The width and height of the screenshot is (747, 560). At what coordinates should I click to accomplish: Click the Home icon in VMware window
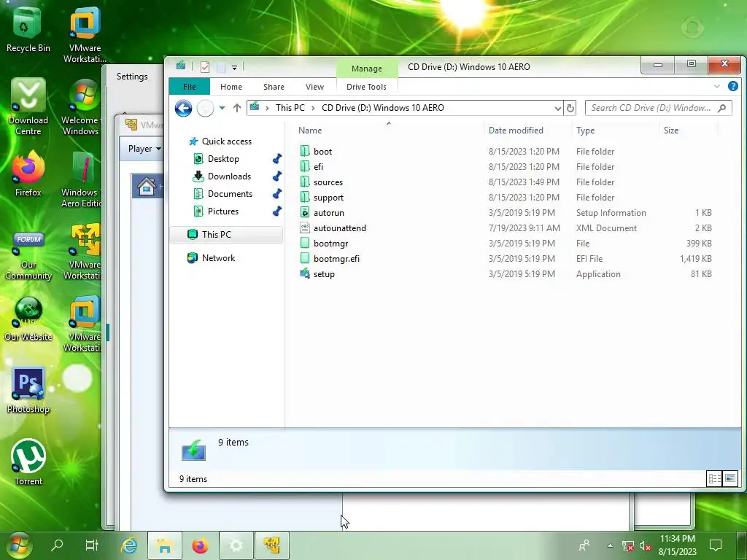point(146,186)
